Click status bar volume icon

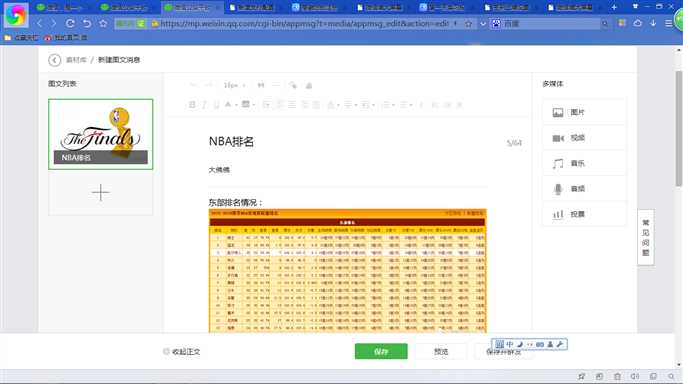tap(635, 377)
